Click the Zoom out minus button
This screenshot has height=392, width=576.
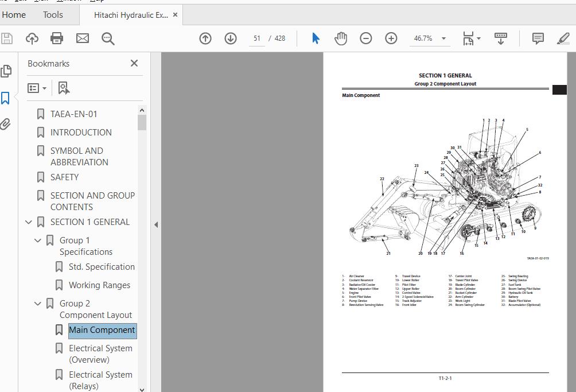[366, 38]
